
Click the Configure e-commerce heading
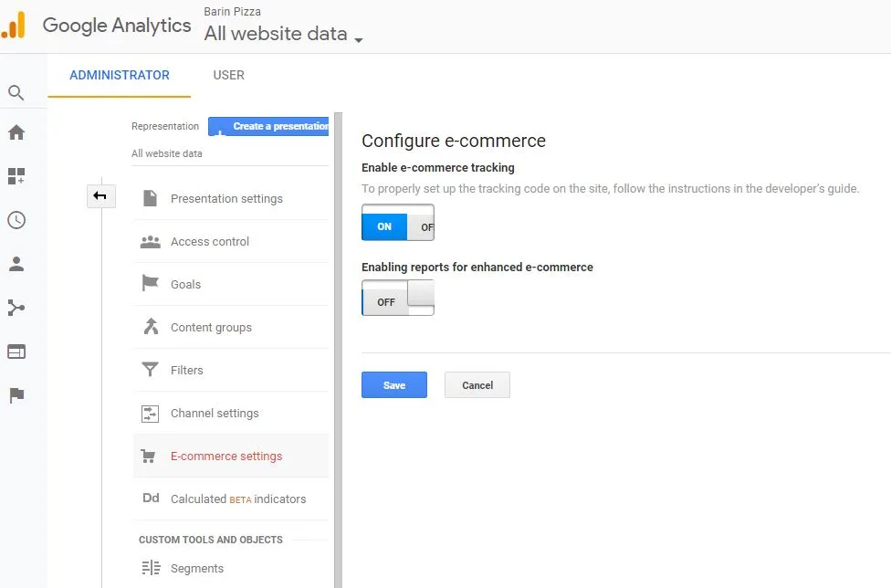[454, 141]
